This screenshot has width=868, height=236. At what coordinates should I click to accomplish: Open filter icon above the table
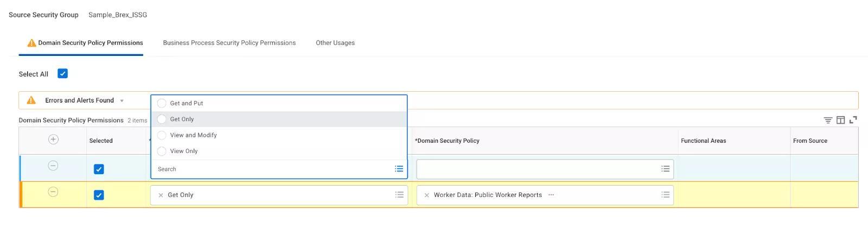tap(828, 120)
